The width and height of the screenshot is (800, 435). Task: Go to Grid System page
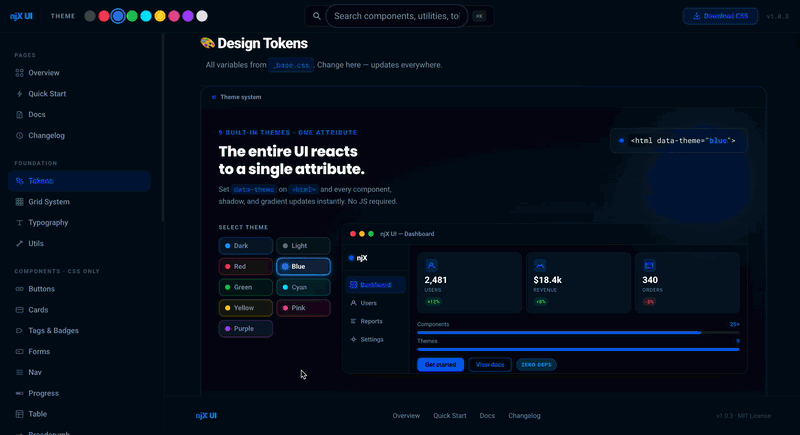pyautogui.click(x=79, y=202)
